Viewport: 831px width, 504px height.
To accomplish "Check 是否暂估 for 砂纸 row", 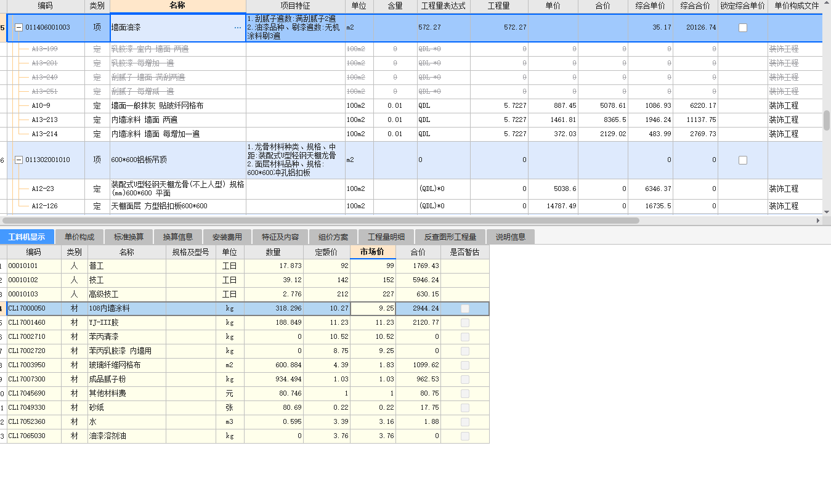I will click(465, 408).
